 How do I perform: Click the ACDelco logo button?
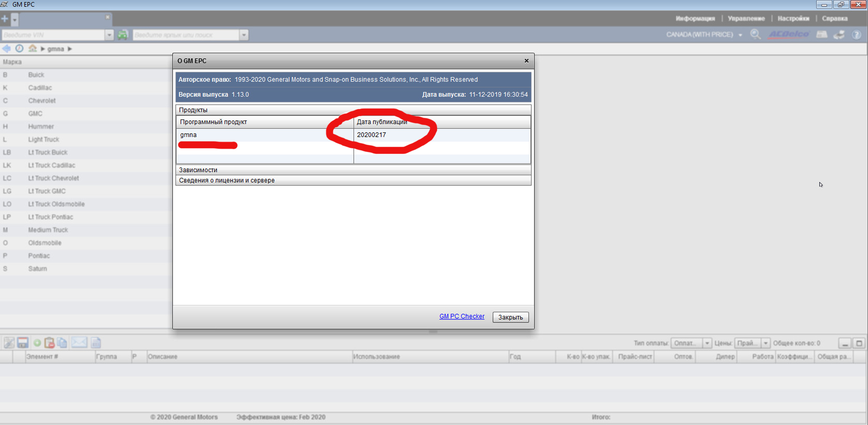pos(789,34)
